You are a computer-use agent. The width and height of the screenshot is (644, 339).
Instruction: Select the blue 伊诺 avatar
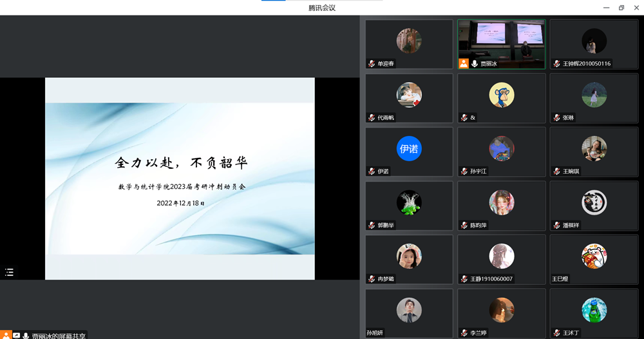point(409,149)
